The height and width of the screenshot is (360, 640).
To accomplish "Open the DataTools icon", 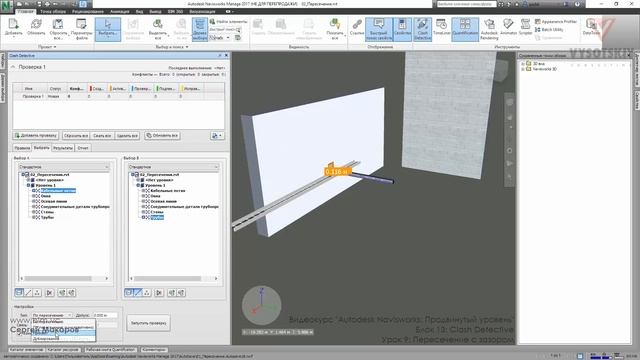I will click(x=591, y=27).
